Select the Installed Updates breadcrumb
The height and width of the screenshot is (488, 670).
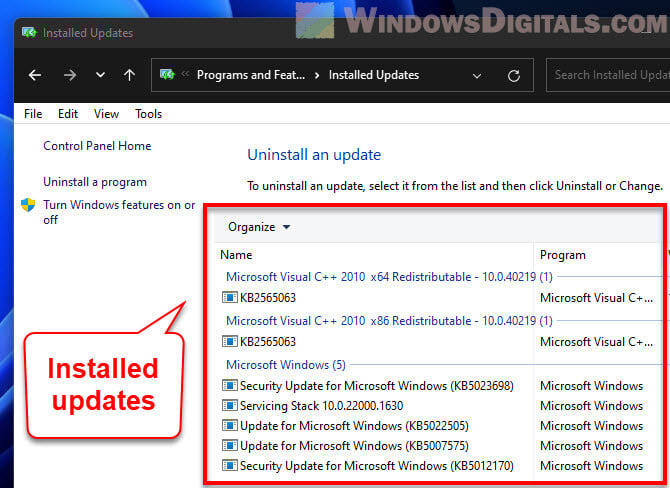374,75
